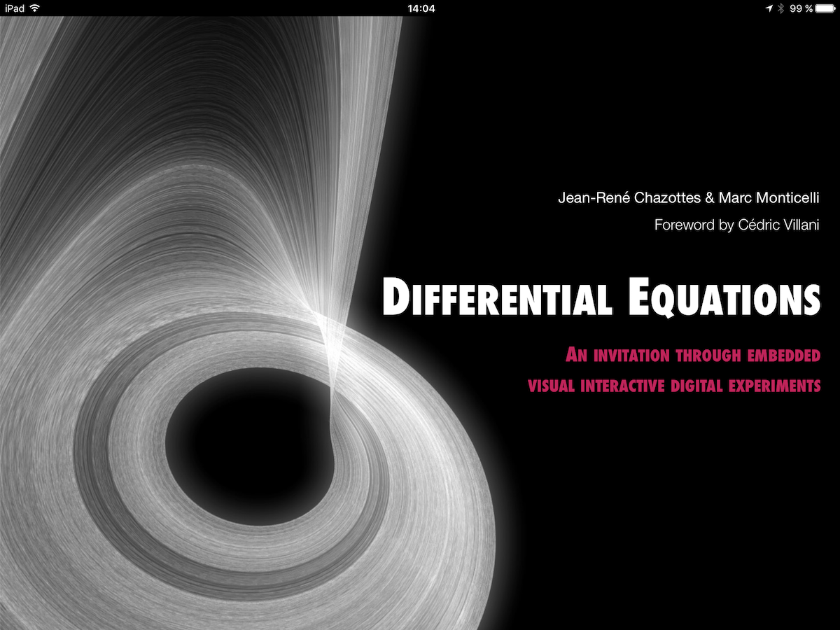Viewport: 840px width, 630px height.
Task: Tap the Differential Equations book title
Action: point(601,297)
